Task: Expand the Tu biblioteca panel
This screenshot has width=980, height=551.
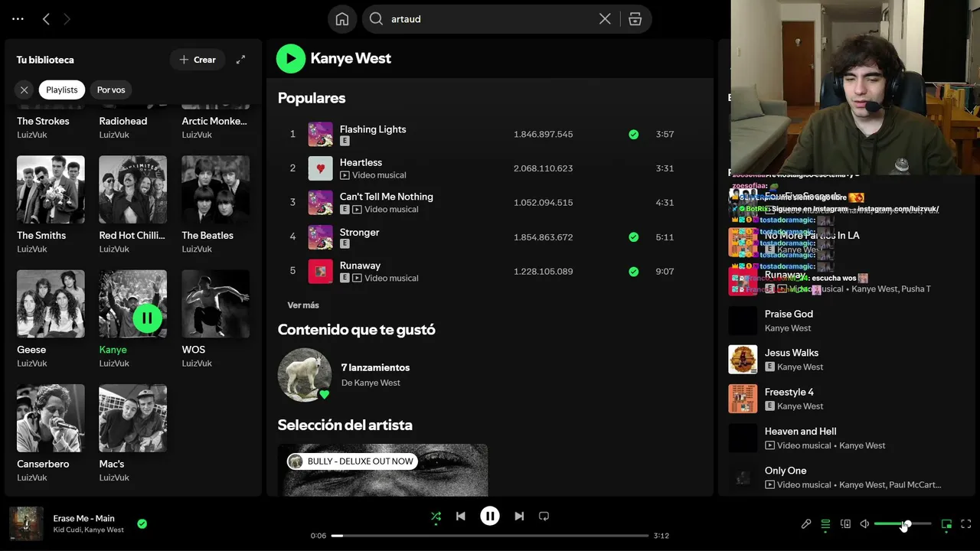Action: tap(240, 60)
